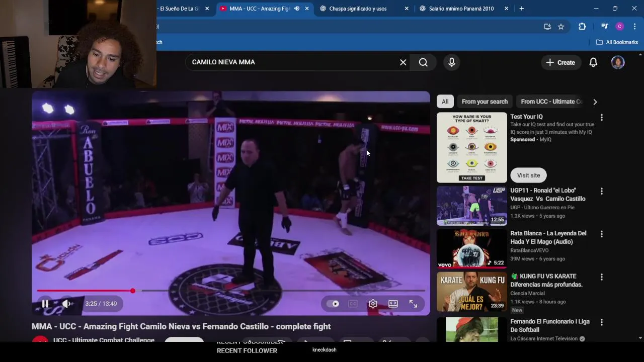Mute the video with speaker icon
Image resolution: width=644 pixels, height=362 pixels.
pyautogui.click(x=66, y=304)
